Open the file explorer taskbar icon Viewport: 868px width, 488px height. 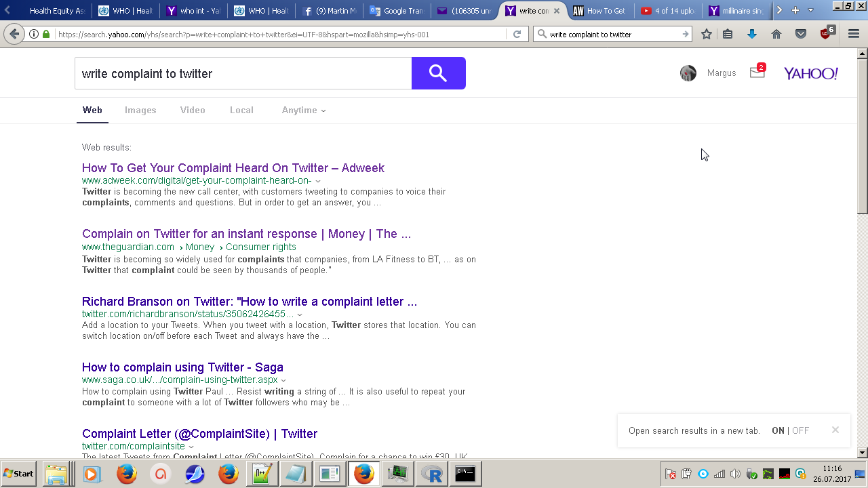pyautogui.click(x=56, y=474)
